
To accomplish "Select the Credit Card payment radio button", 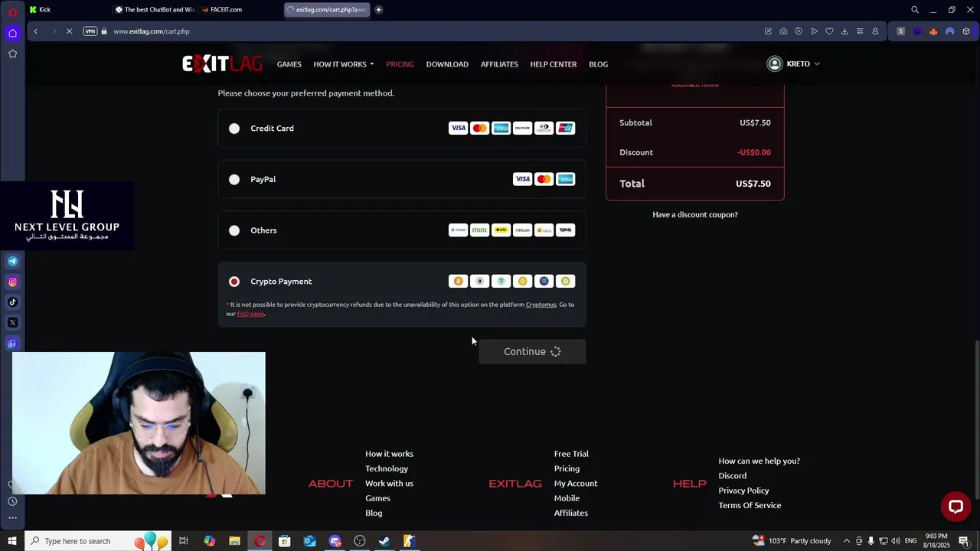I will [x=234, y=129].
